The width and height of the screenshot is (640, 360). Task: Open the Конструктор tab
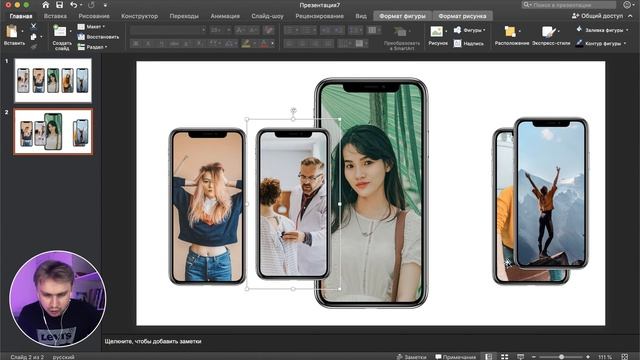coord(139,16)
